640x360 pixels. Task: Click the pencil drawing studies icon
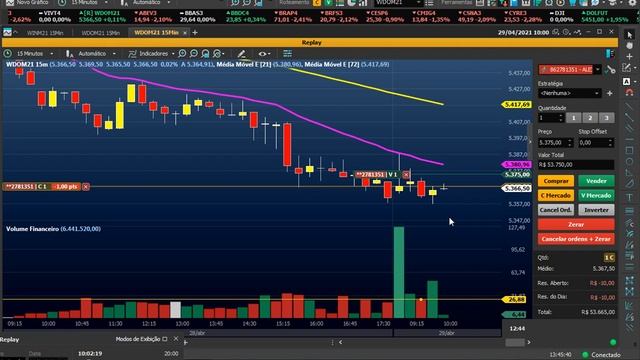point(242,53)
